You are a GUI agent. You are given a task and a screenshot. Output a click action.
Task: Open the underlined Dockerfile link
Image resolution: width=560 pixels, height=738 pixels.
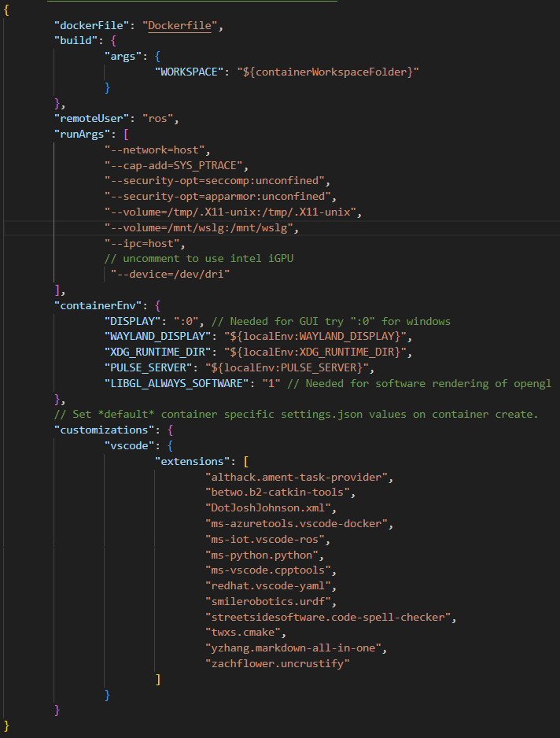coord(180,26)
